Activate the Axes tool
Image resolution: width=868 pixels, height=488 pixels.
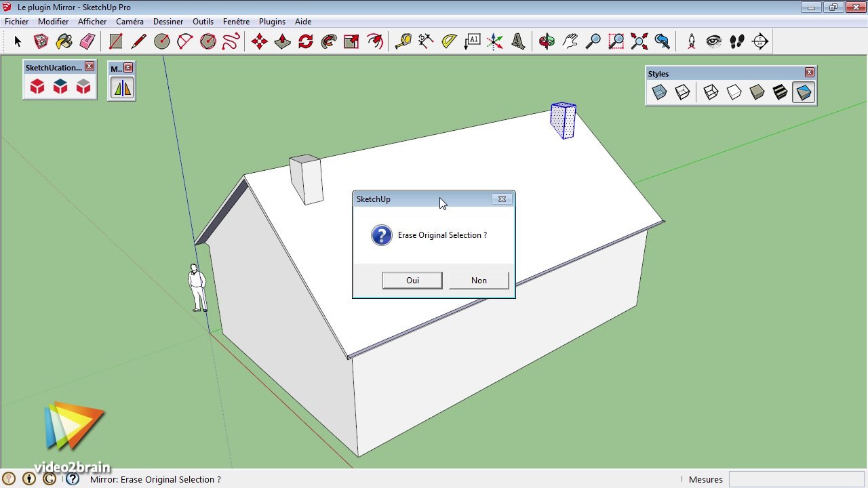[x=495, y=41]
